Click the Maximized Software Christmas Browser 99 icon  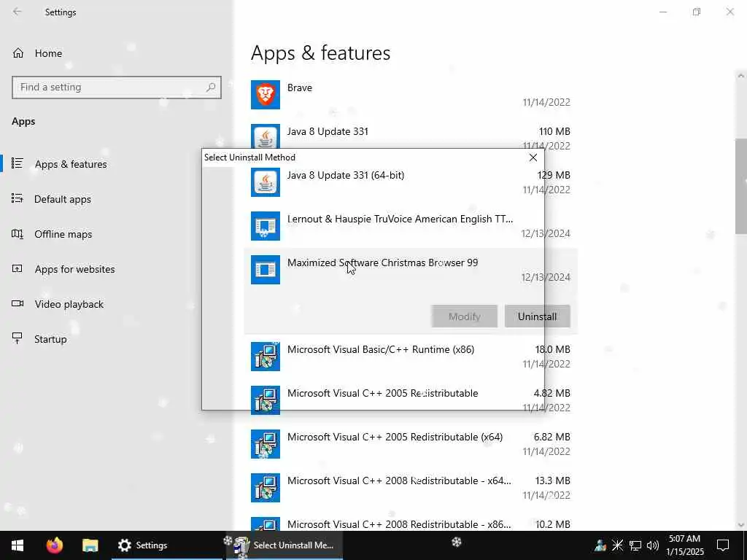pyautogui.click(x=266, y=270)
